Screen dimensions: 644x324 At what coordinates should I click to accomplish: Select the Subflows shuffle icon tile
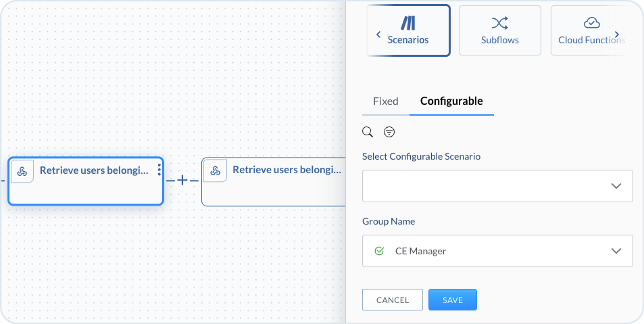(499, 30)
